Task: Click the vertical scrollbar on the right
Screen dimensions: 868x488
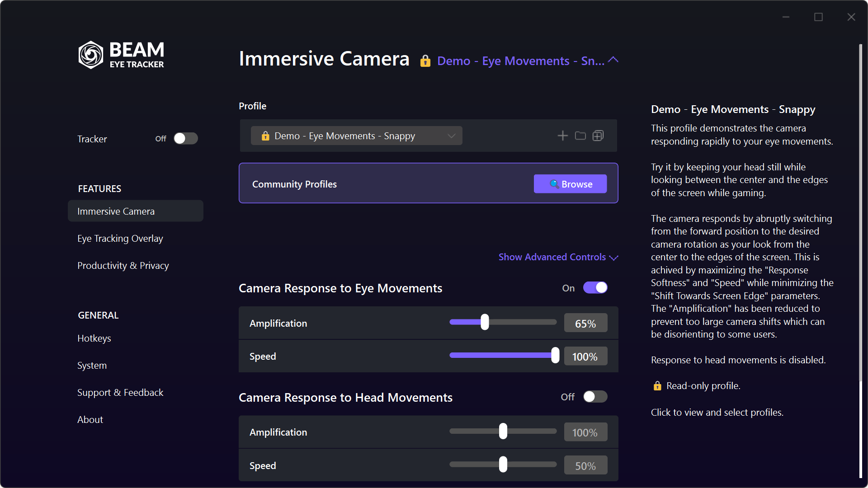Action: pos(860,212)
